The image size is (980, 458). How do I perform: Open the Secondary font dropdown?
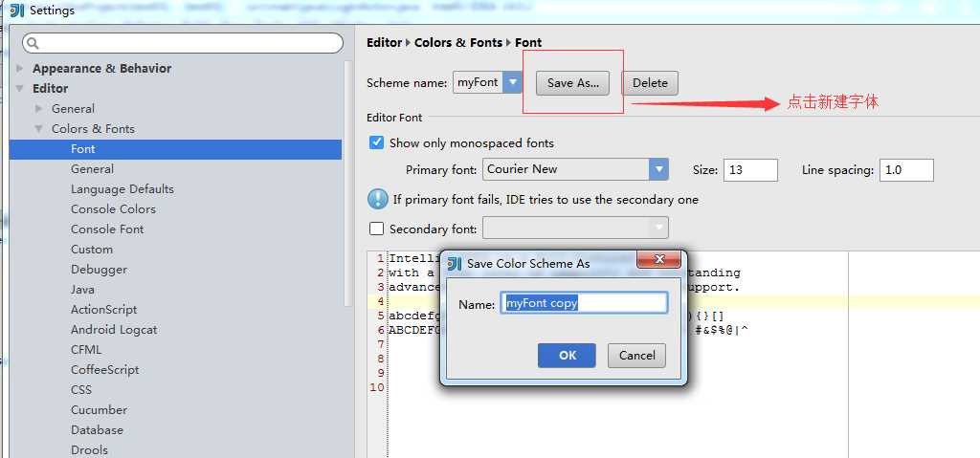658,229
